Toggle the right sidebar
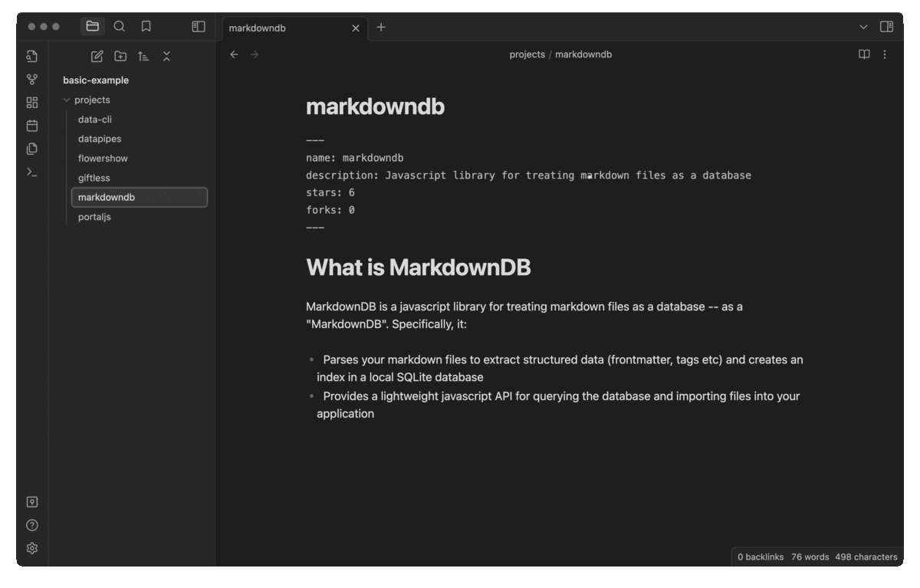The width and height of the screenshot is (920, 588). [886, 27]
